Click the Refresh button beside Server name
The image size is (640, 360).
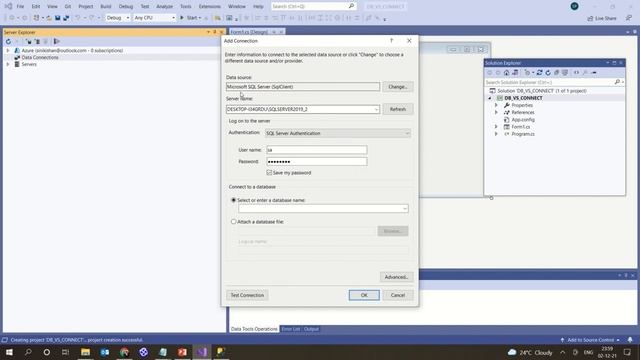398,109
